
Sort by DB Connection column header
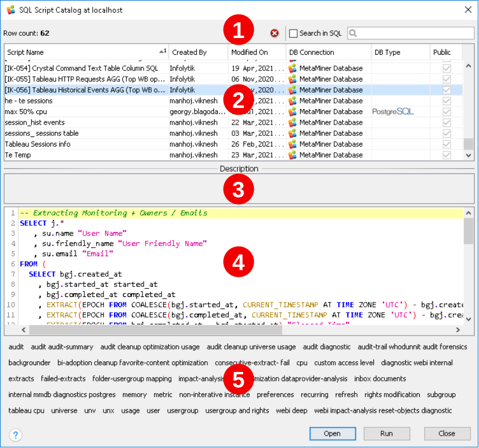coord(329,52)
